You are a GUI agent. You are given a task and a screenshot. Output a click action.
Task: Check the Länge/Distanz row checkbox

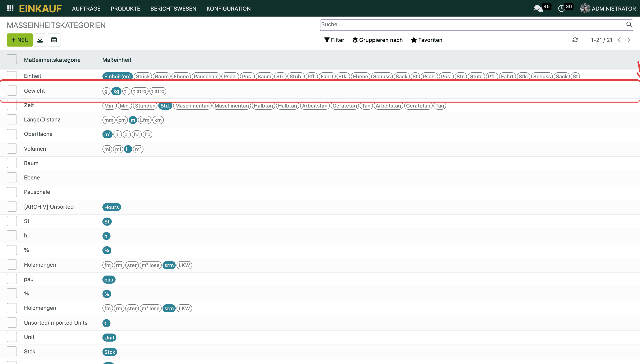[x=12, y=120]
